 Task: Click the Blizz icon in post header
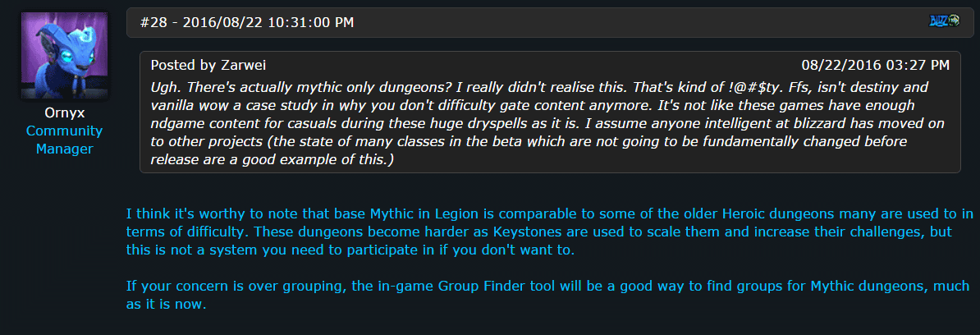tap(945, 21)
